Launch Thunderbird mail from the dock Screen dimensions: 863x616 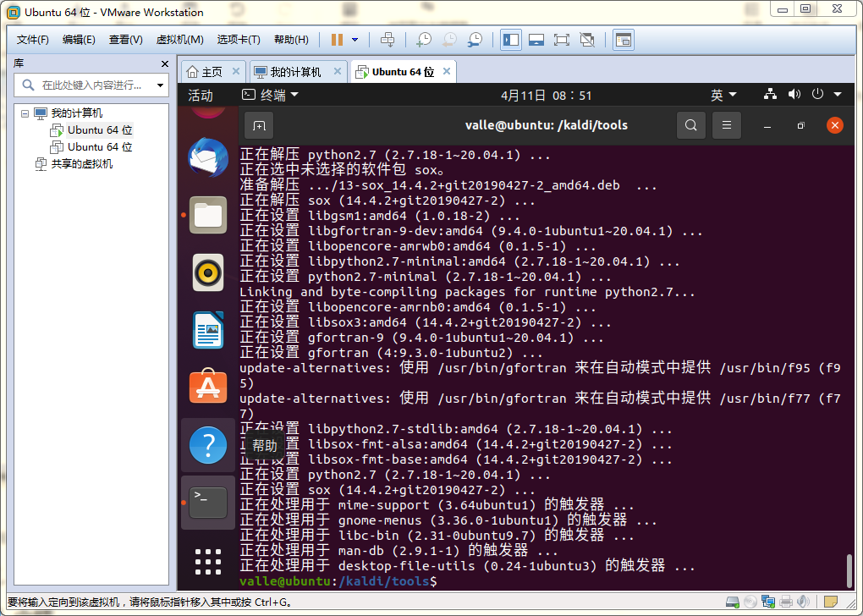point(208,157)
